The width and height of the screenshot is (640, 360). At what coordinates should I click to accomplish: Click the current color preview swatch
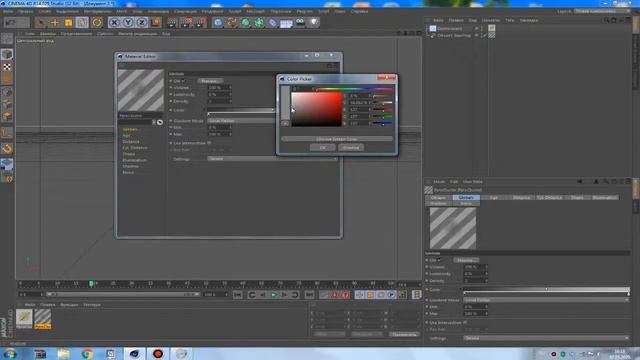pyautogui.click(x=285, y=102)
